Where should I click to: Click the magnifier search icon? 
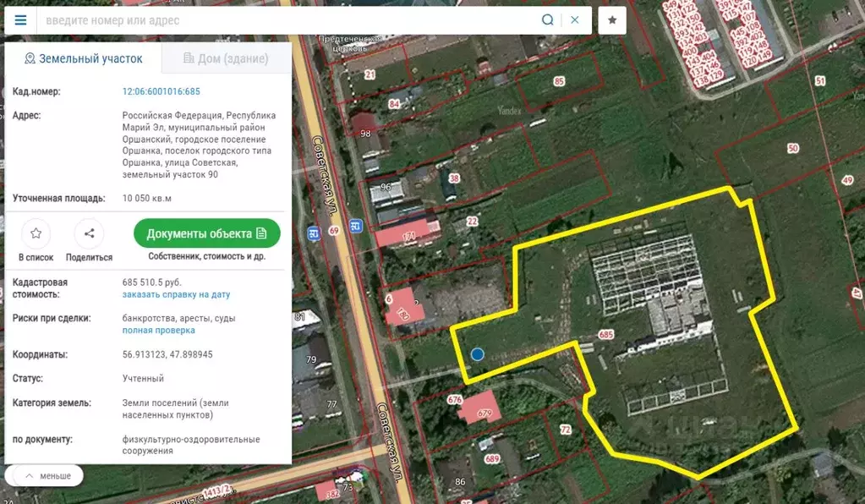coord(547,20)
